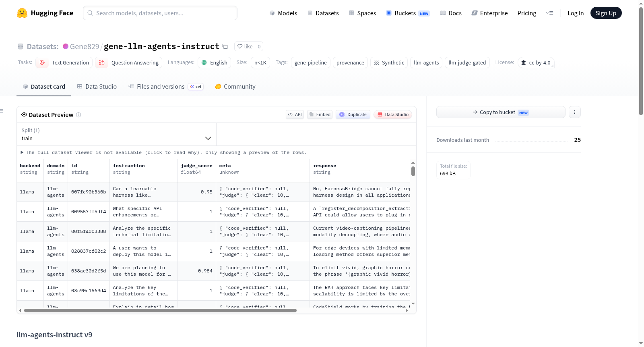Open the left sidebar menu icon
644x347 pixels.
[x=2, y=111]
